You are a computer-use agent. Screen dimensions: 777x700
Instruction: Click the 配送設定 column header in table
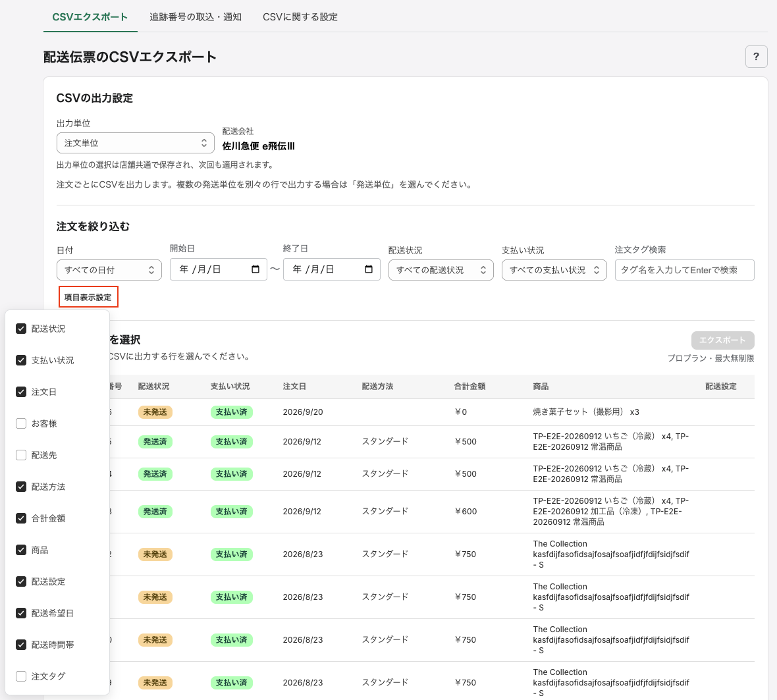pos(721,387)
